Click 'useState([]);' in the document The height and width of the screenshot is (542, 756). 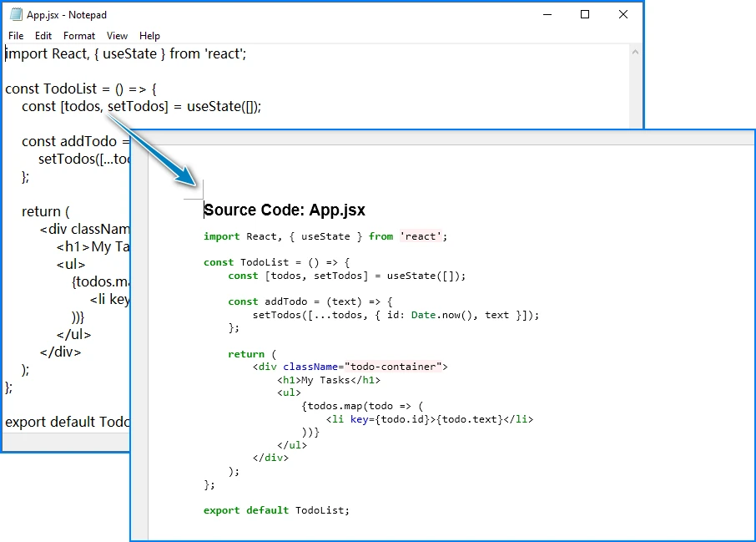[x=426, y=276]
